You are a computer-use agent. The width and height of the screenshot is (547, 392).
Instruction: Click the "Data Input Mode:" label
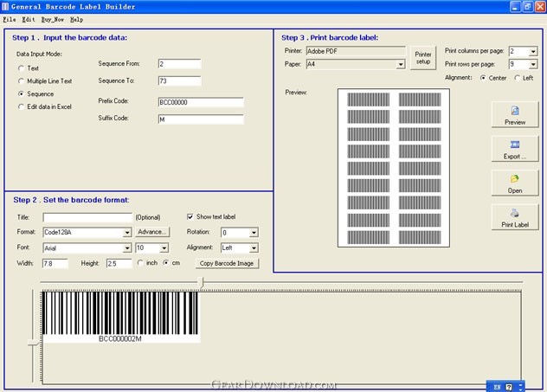pos(39,54)
